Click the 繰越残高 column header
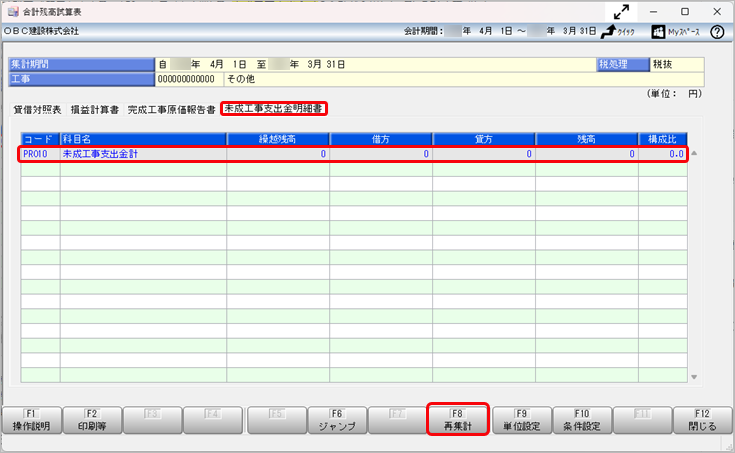 pos(278,139)
